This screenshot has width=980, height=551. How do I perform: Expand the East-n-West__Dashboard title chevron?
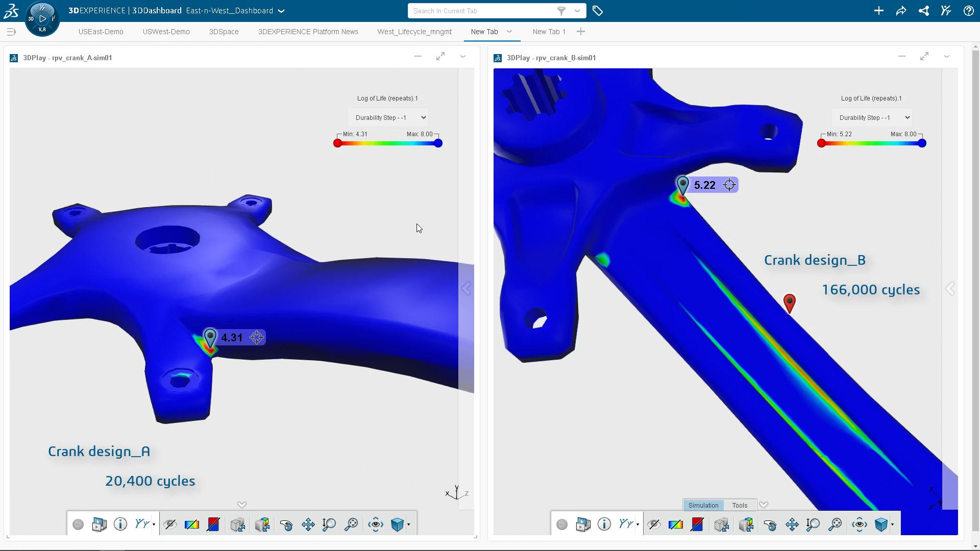(283, 10)
